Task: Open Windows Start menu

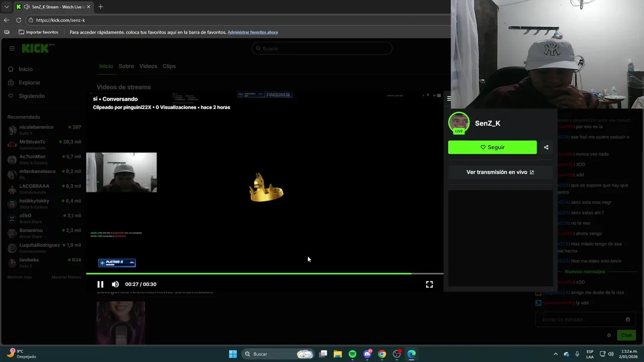Action: coord(233,354)
